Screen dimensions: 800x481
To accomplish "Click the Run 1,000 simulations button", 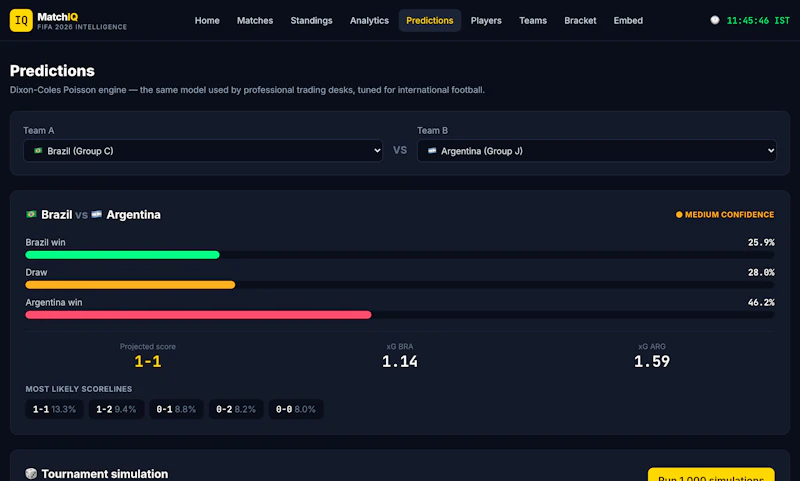I will [x=711, y=475].
